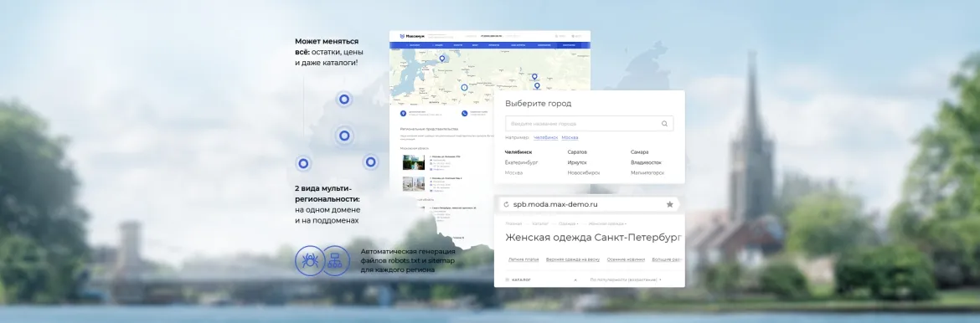Click the round phone icon below the map

(x=464, y=113)
